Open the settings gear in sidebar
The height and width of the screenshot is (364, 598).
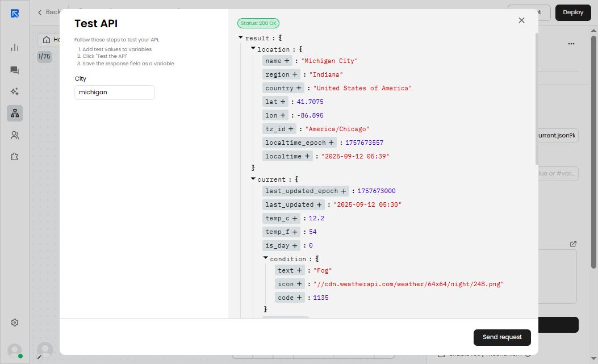[15, 323]
